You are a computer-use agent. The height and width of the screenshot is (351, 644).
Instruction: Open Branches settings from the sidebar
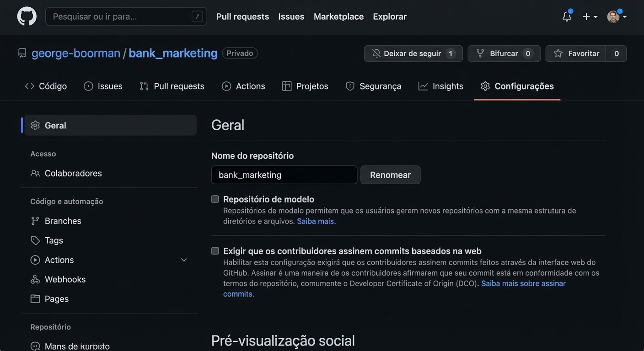[63, 221]
